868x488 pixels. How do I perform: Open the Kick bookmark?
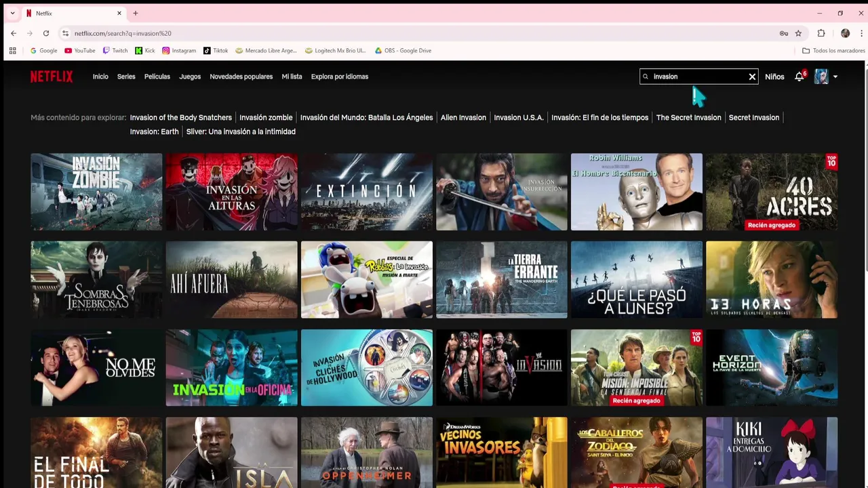point(145,51)
